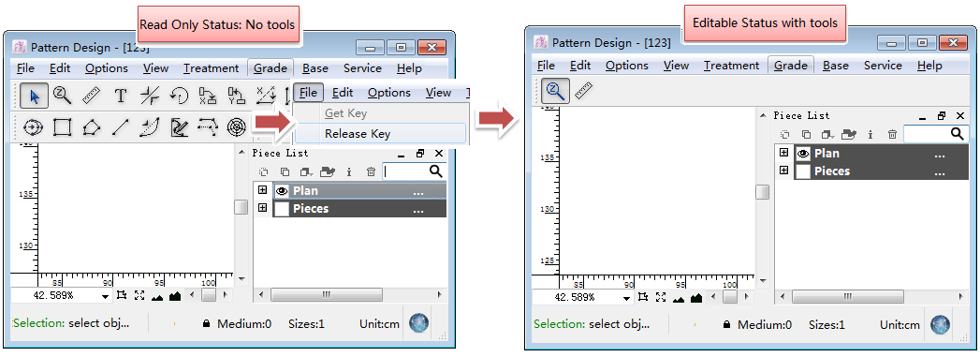Click the vertical scrollbar thumb beside the two-tool window canvas
Viewport: 980px width, 357px height.
762,192
